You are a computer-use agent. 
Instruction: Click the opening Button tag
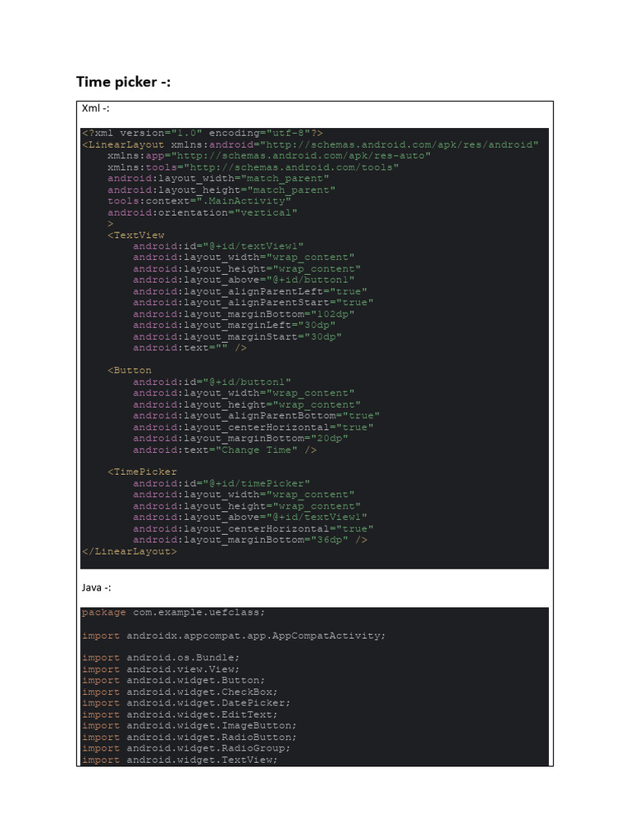tap(130, 371)
